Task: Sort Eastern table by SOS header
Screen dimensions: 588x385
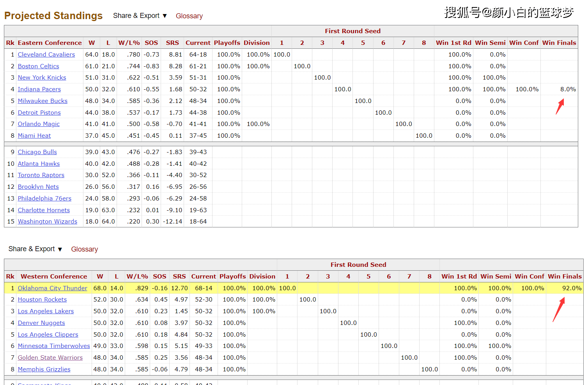Action: pyautogui.click(x=151, y=43)
